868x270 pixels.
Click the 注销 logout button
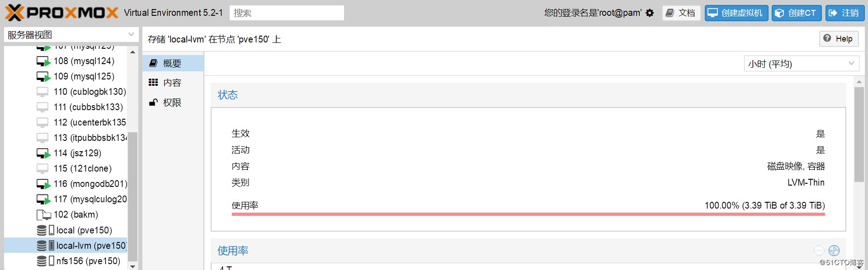point(845,13)
